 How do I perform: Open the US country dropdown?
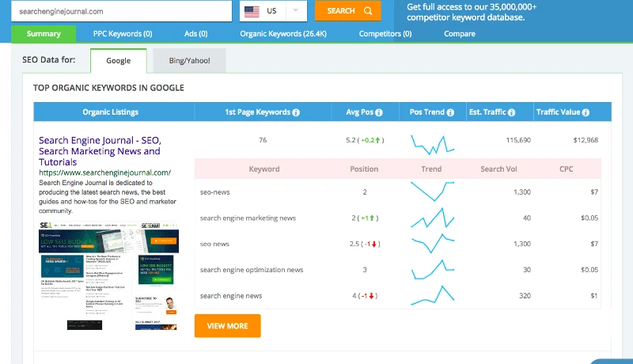296,11
